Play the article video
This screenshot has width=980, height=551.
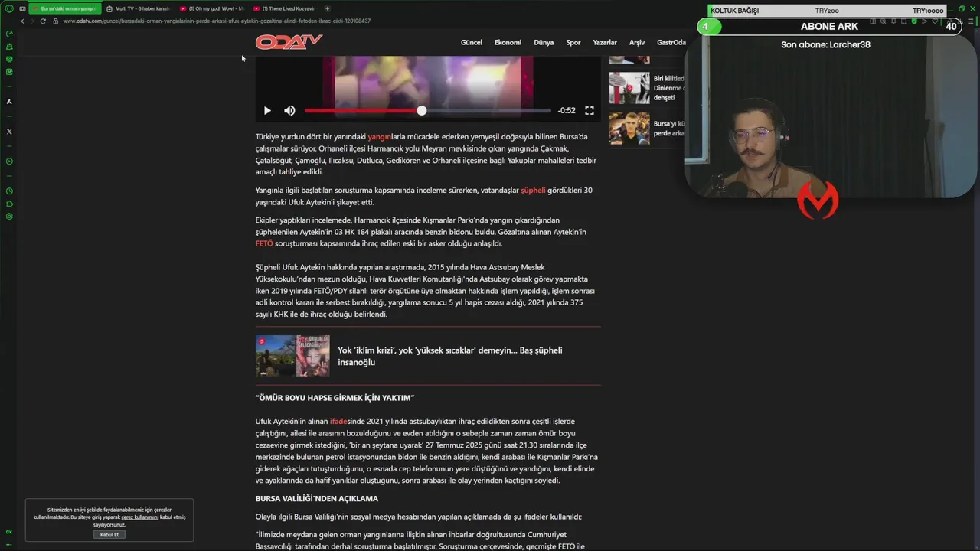[x=267, y=110]
